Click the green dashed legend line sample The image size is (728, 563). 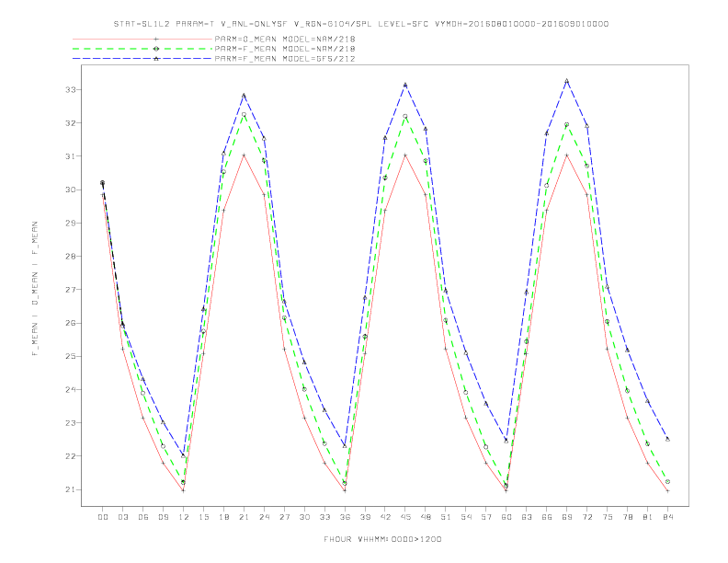click(x=142, y=49)
